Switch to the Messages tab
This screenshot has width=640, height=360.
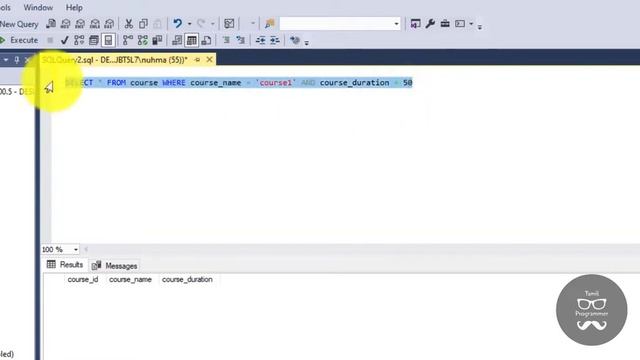[115, 266]
